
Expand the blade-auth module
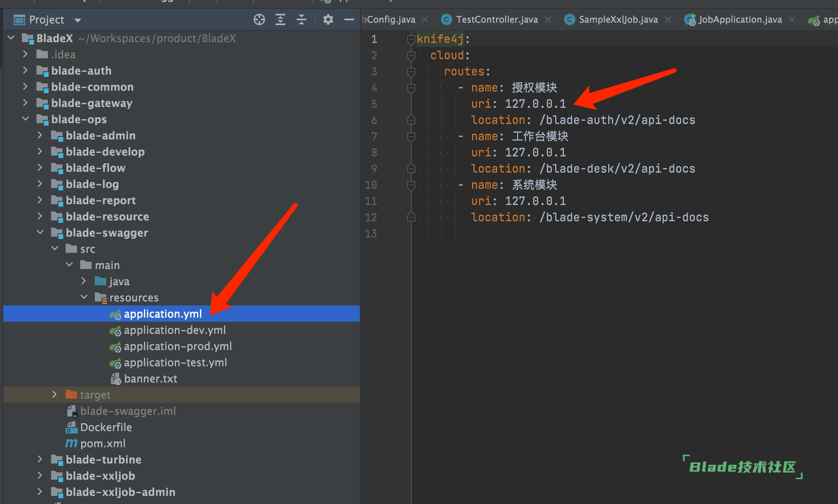[x=26, y=70]
